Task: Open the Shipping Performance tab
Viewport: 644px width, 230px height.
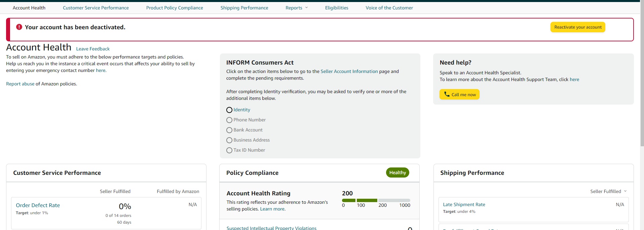Action: point(244,8)
